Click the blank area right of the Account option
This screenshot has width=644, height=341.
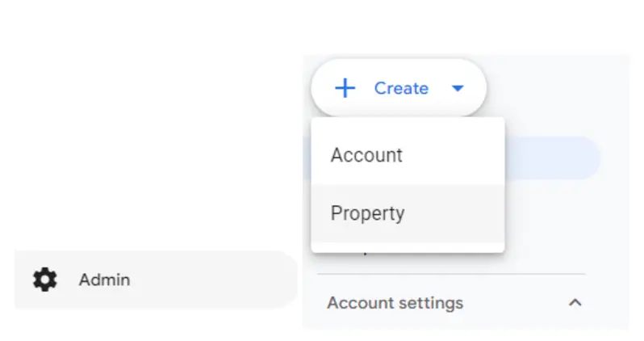[452, 155]
